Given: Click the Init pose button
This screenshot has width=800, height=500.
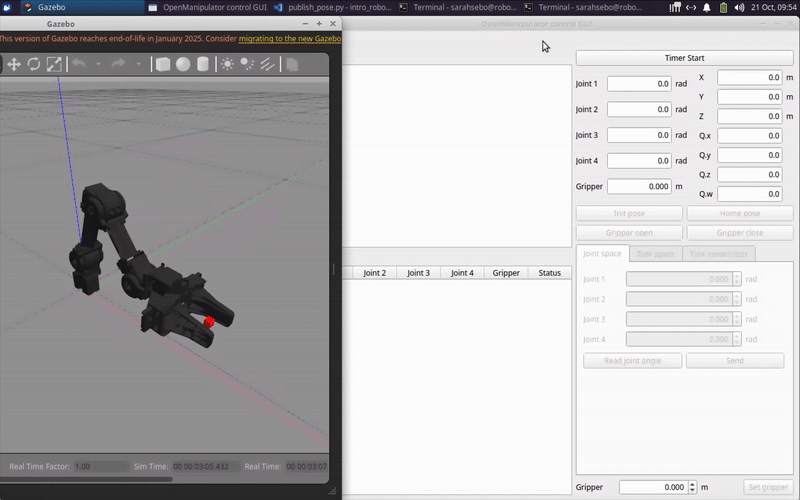Looking at the screenshot, I should click(x=629, y=213).
